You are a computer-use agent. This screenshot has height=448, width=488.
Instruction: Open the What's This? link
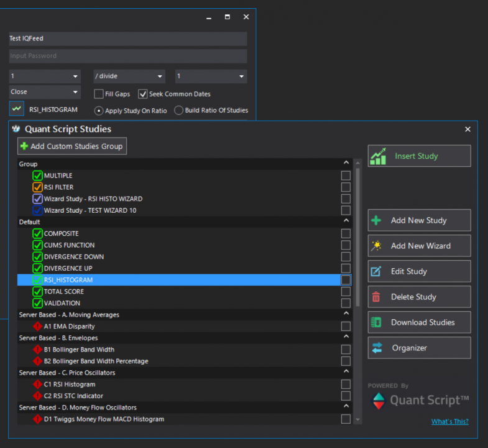(449, 421)
